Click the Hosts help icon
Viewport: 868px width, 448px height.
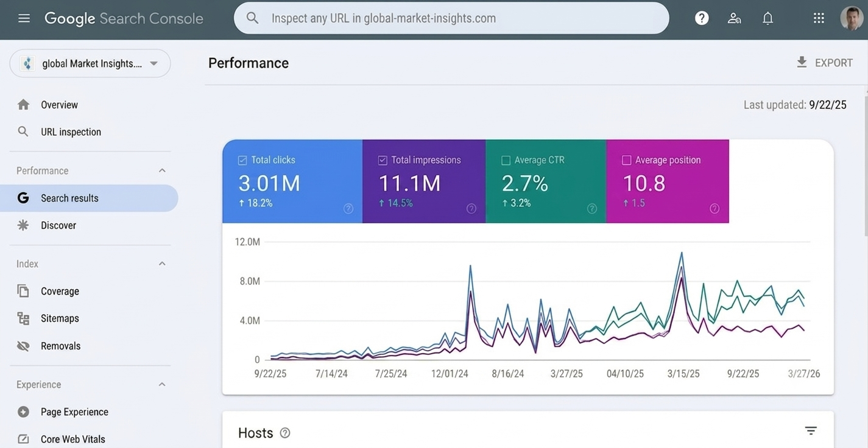pos(285,433)
